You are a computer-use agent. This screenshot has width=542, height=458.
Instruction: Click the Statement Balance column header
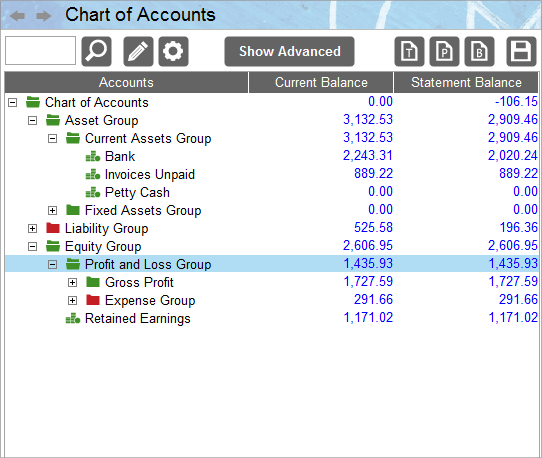click(466, 82)
